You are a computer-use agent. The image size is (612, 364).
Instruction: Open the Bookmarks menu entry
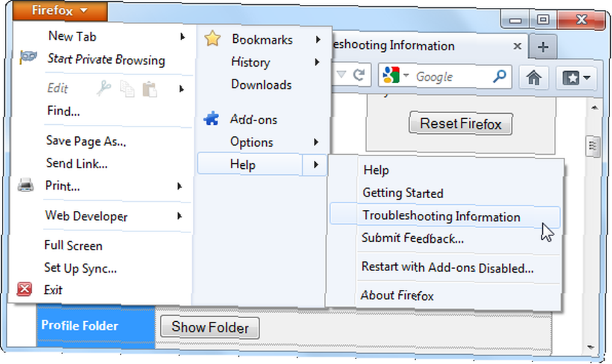(262, 39)
